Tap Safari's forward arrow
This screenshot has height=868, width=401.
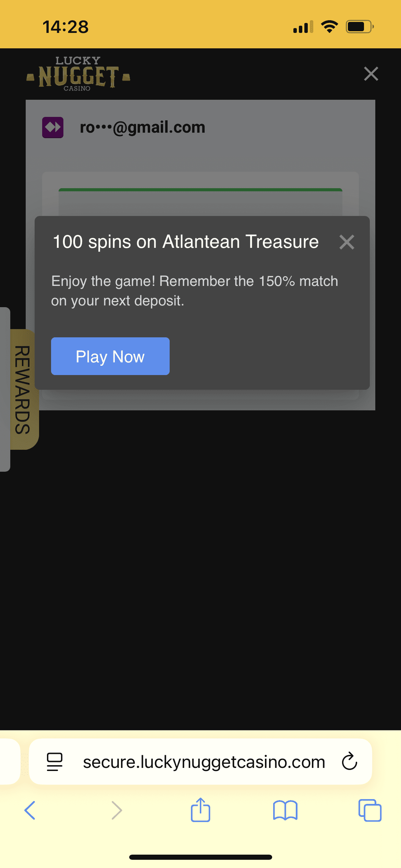(x=117, y=810)
